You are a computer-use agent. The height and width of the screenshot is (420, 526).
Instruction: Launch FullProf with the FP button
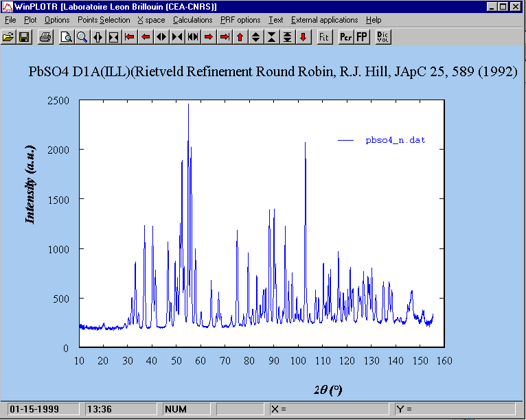coord(361,36)
